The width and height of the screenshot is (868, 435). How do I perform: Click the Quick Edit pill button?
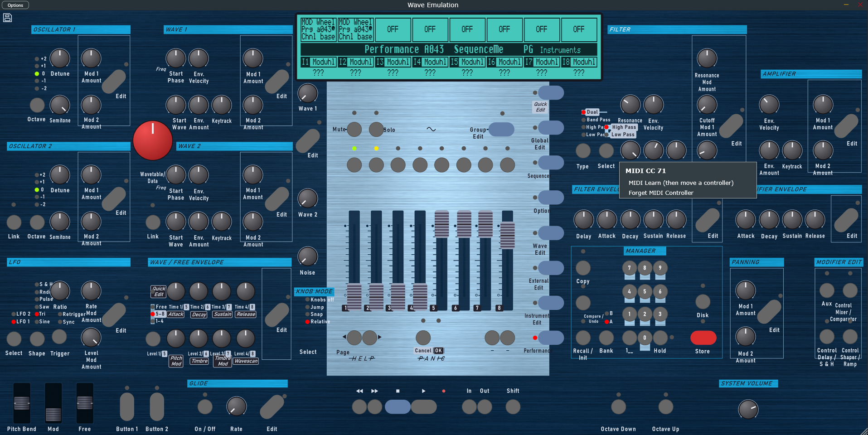click(x=551, y=92)
